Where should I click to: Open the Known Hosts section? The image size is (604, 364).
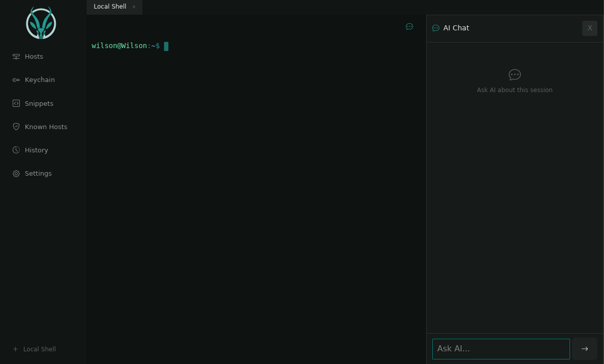(46, 127)
